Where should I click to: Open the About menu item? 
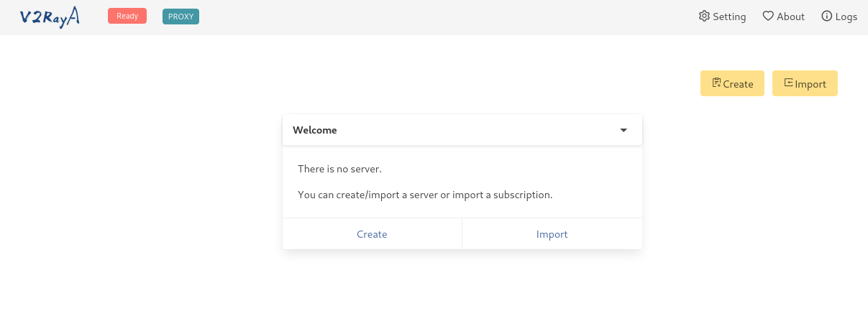click(790, 17)
